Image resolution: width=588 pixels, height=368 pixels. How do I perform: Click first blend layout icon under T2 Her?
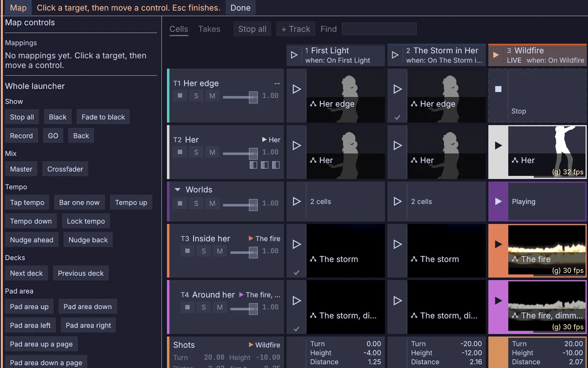pyautogui.click(x=254, y=165)
